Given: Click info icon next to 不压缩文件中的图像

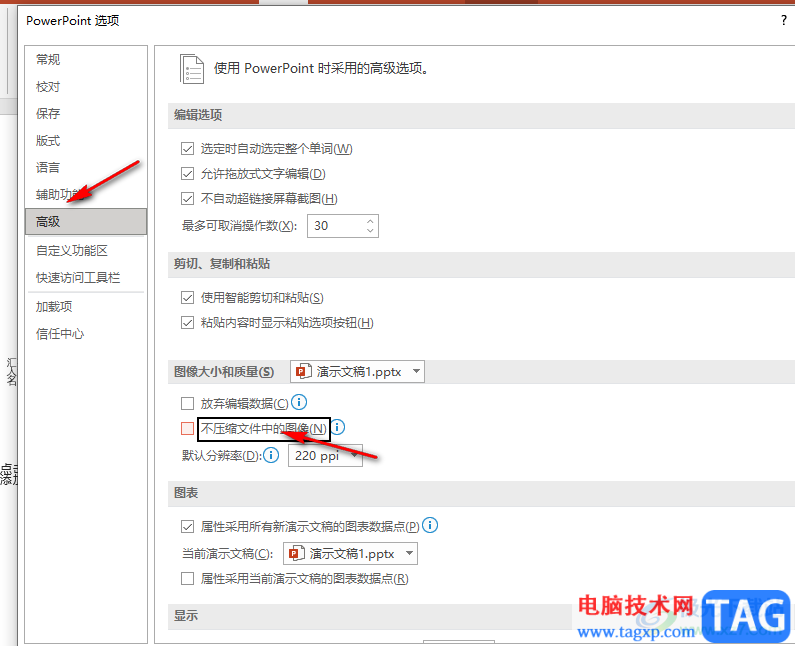Looking at the screenshot, I should pos(338,427).
